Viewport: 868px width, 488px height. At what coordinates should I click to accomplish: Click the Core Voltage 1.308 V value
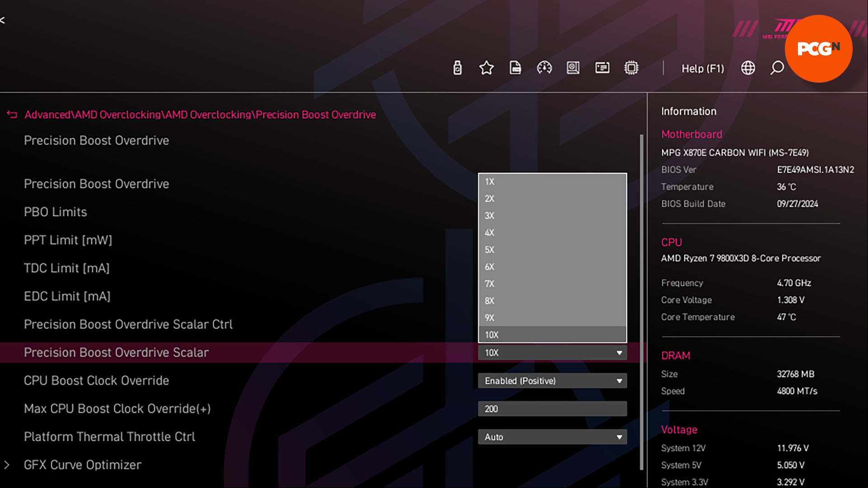click(790, 300)
